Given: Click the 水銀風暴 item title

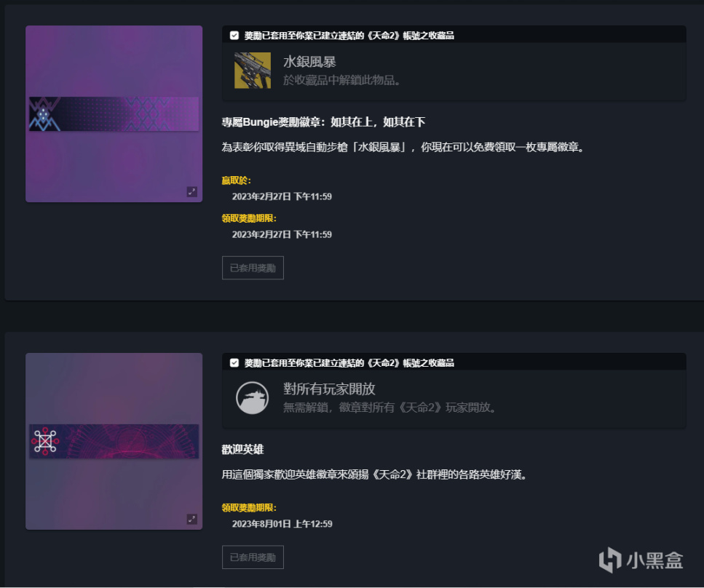Looking at the screenshot, I should click(x=309, y=62).
